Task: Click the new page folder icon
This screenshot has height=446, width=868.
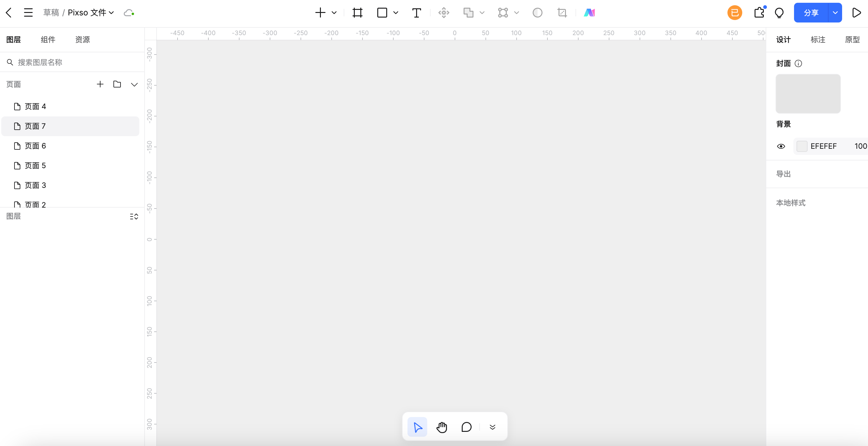Action: click(117, 84)
